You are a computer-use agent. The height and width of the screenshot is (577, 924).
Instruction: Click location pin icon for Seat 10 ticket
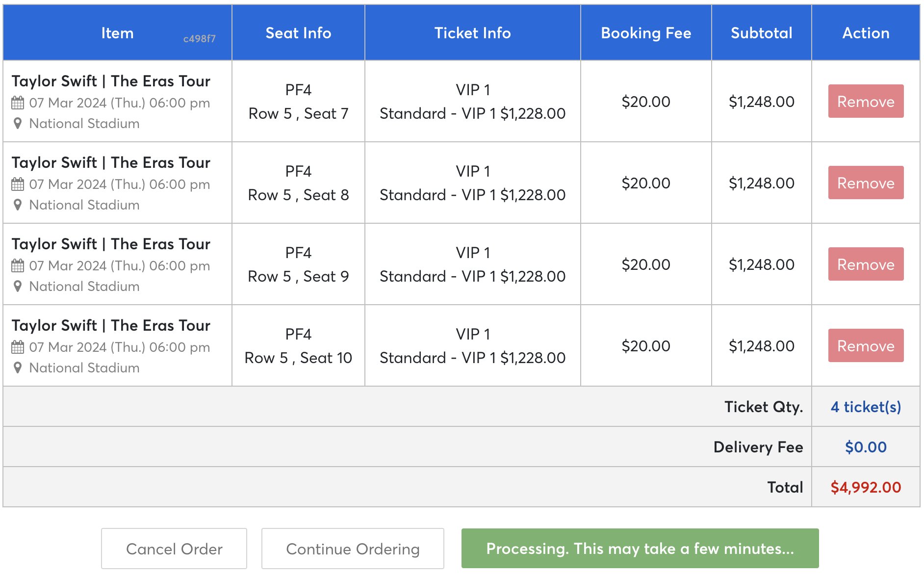pyautogui.click(x=18, y=368)
